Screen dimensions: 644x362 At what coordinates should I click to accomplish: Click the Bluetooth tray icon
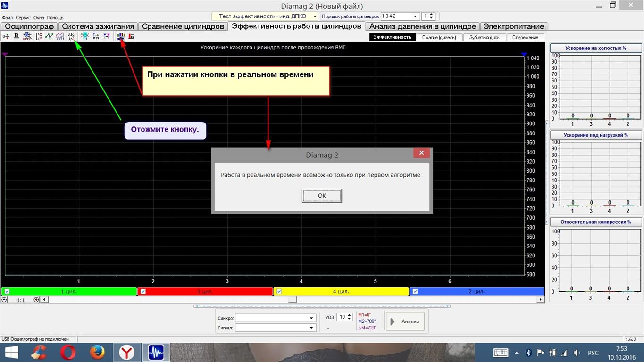[x=529, y=353]
